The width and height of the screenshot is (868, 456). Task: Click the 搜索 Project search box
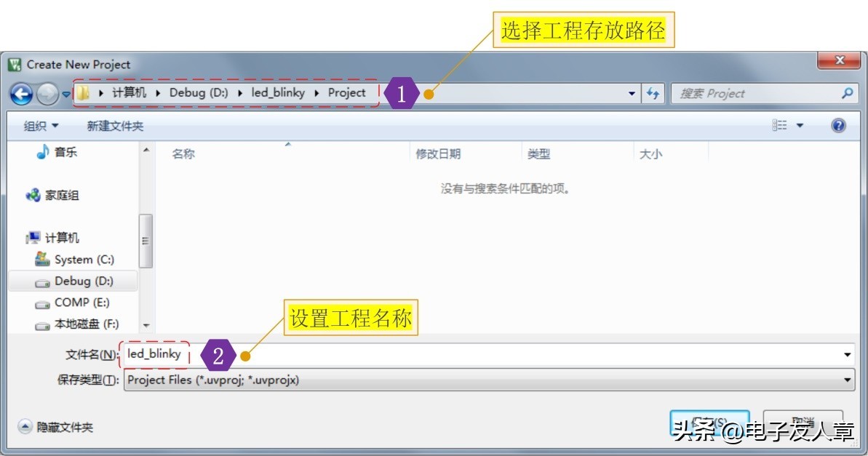click(x=764, y=94)
